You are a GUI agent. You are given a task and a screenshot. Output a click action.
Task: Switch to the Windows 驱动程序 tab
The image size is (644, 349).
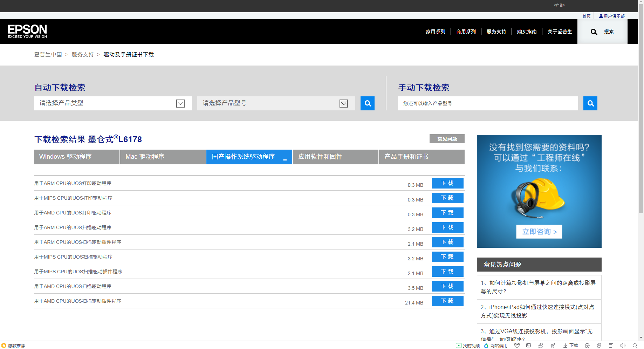pyautogui.click(x=77, y=157)
